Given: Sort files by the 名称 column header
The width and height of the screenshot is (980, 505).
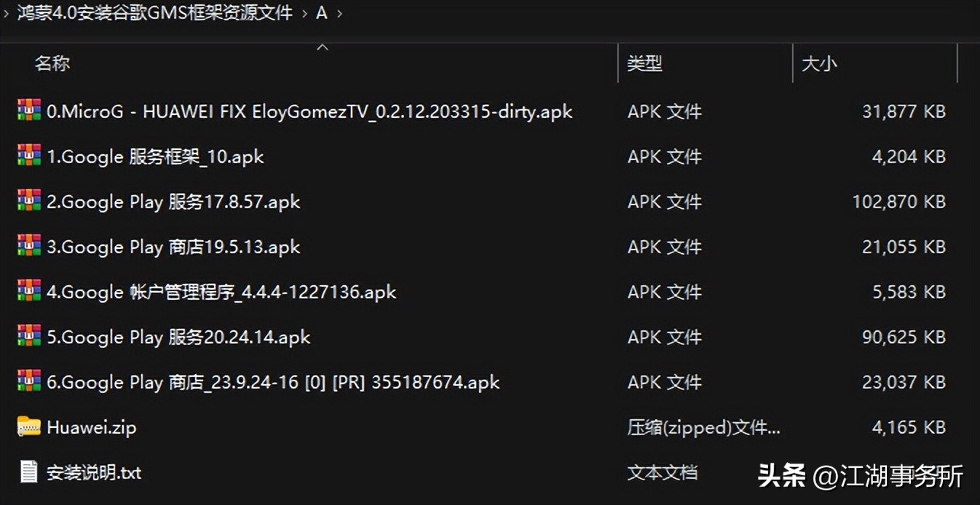Looking at the screenshot, I should coord(52,63).
